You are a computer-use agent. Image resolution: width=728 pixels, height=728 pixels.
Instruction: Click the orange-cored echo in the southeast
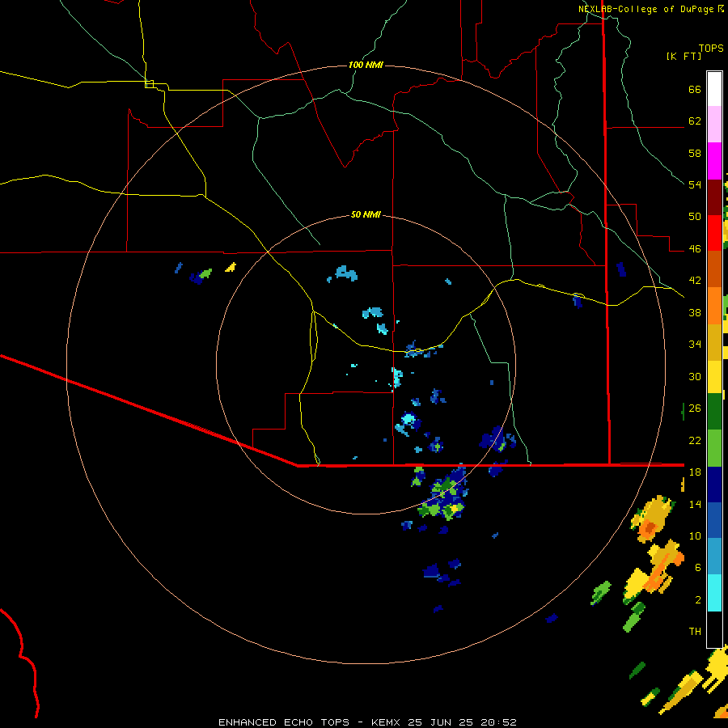click(654, 518)
